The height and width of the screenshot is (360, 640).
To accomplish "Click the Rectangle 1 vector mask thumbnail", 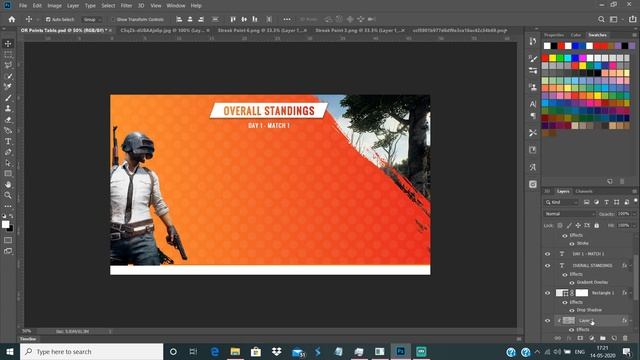I will (x=582, y=293).
